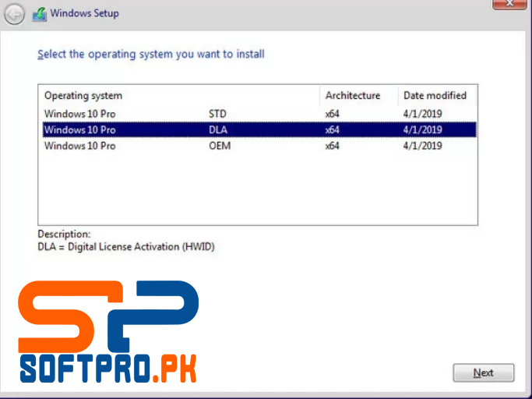This screenshot has height=399, width=532.
Task: Click the Next button
Action: (484, 373)
